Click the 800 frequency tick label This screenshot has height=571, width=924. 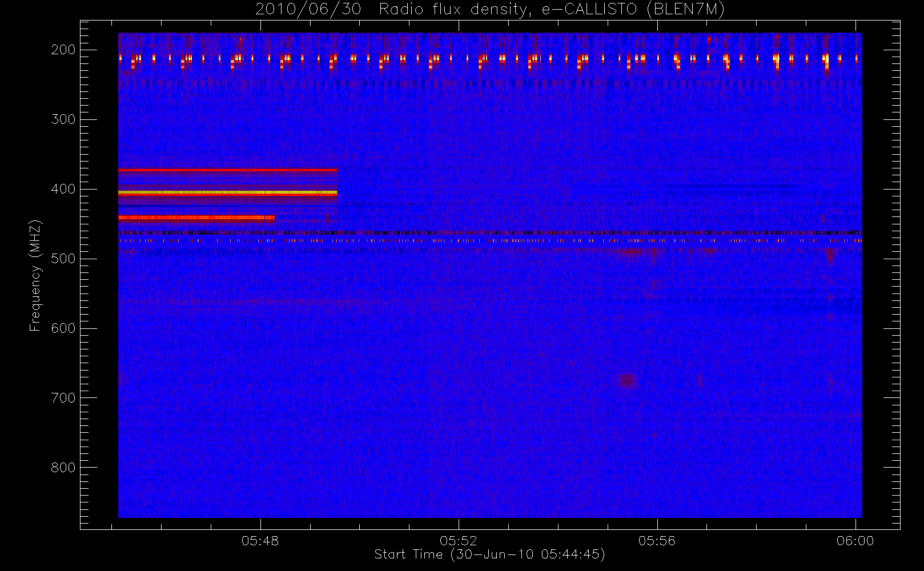click(x=63, y=468)
